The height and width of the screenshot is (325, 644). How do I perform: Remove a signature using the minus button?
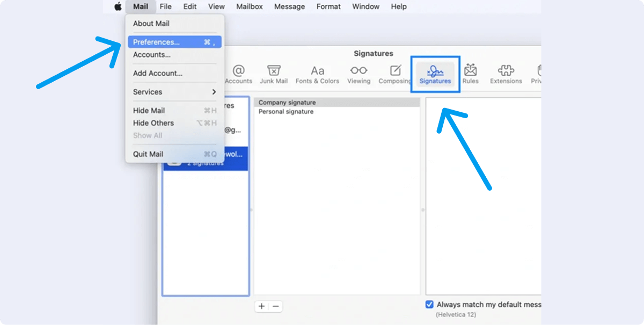(275, 306)
